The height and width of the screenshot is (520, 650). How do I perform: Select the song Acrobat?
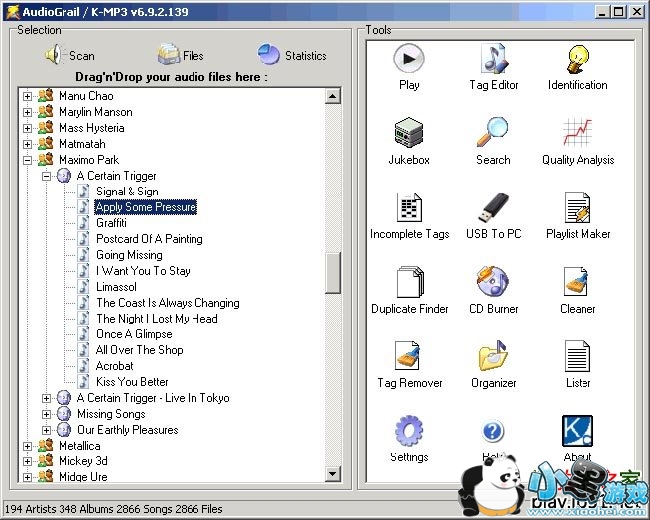tap(114, 366)
